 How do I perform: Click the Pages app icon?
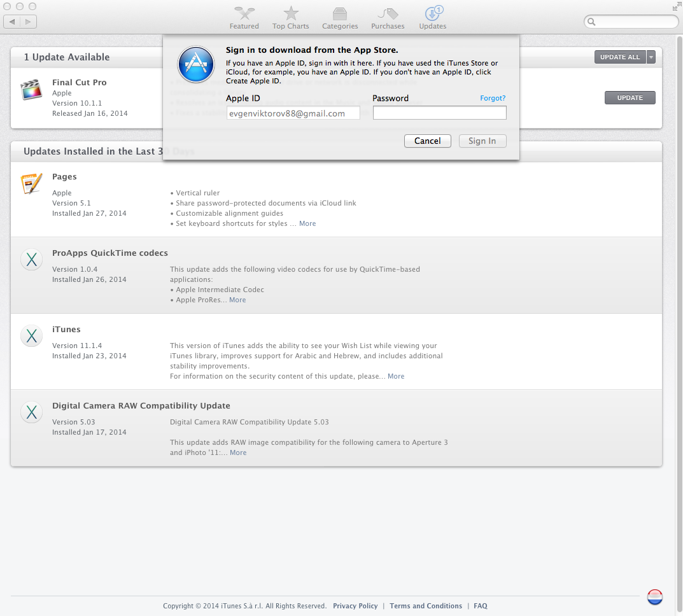31,183
